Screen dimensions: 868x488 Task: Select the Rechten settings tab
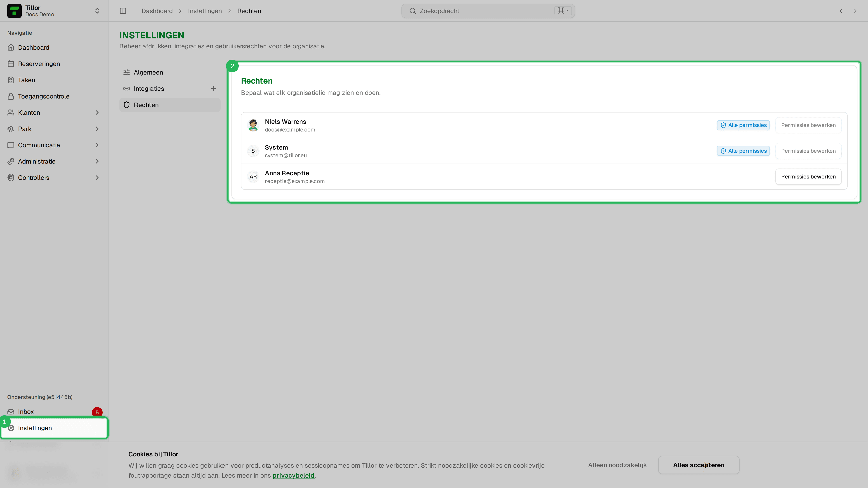tap(170, 105)
